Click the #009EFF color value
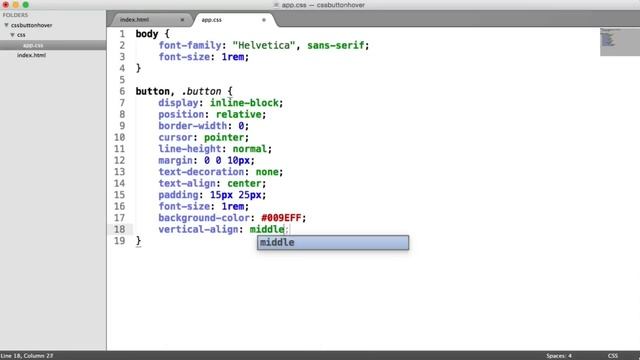Screen dimensions: 640x360 point(281,218)
